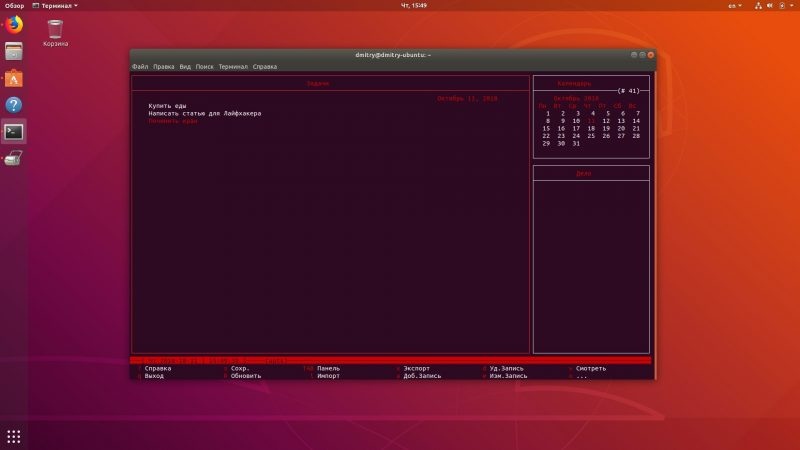Viewport: 800px width, 450px height.
Task: Open the Files manager dock icon
Action: (14, 52)
